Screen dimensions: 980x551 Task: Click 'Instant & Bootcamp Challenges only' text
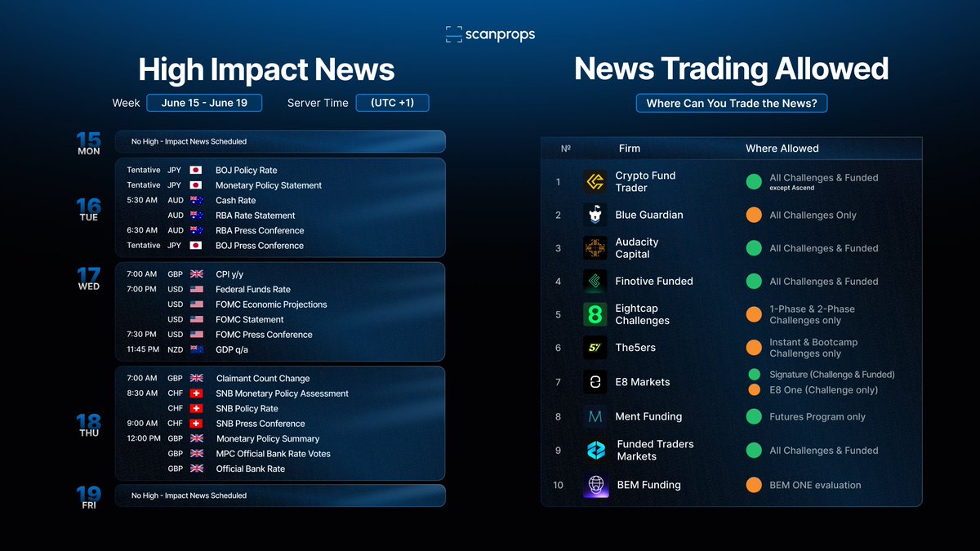[x=813, y=348]
